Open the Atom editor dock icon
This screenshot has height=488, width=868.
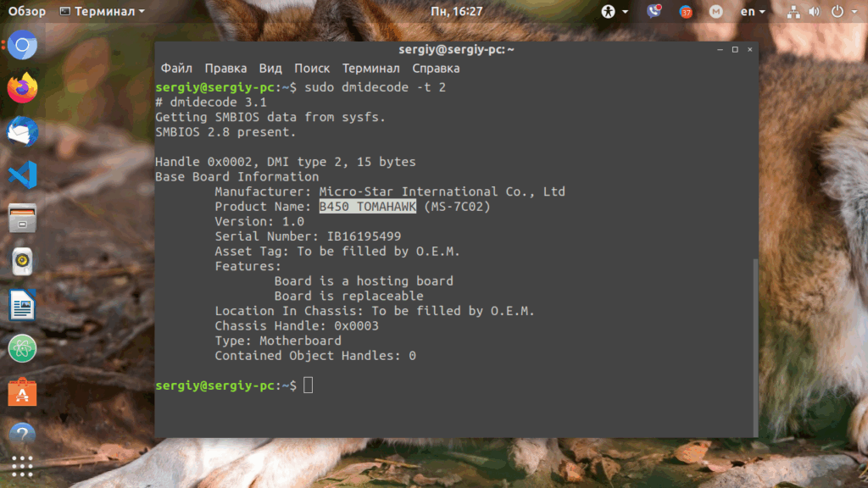(x=22, y=348)
